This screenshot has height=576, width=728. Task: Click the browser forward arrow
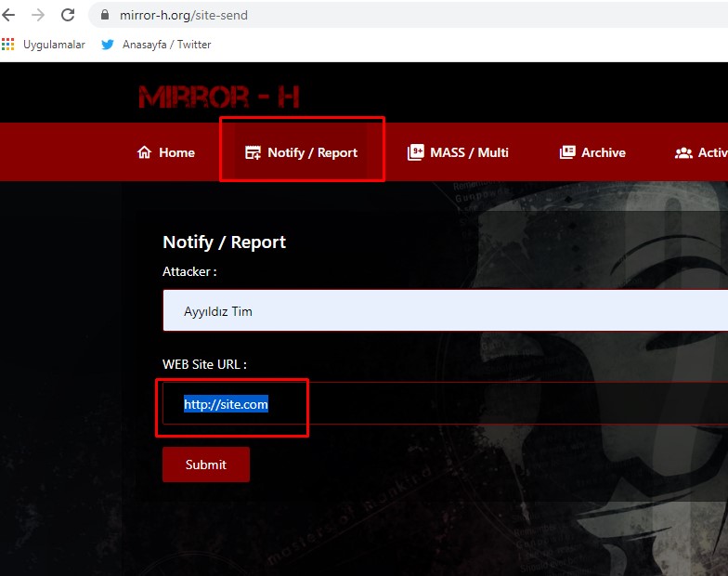point(38,15)
